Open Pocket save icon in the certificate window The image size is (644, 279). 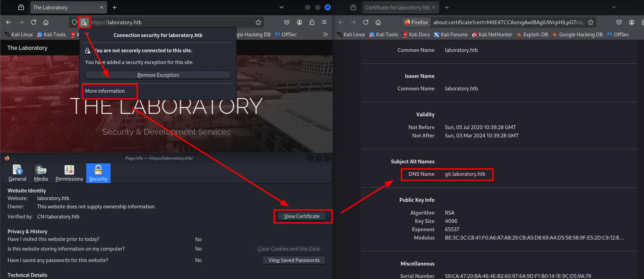(x=619, y=22)
